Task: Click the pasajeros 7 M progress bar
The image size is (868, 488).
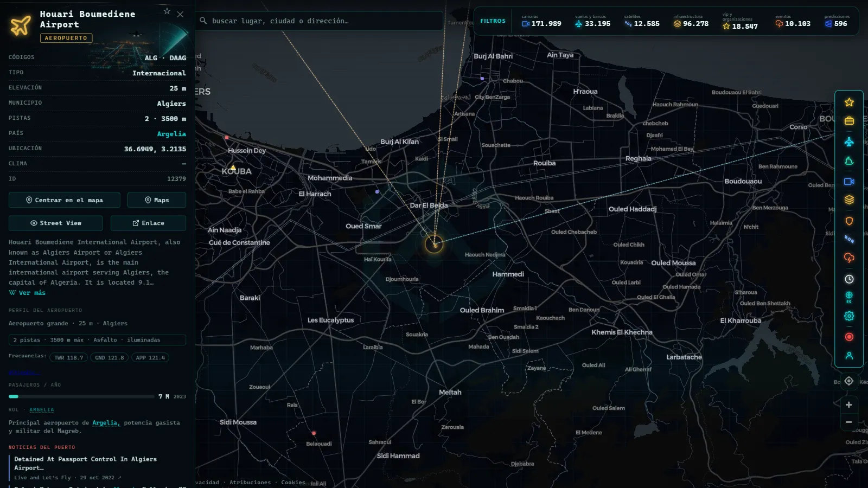Action: pyautogui.click(x=81, y=396)
